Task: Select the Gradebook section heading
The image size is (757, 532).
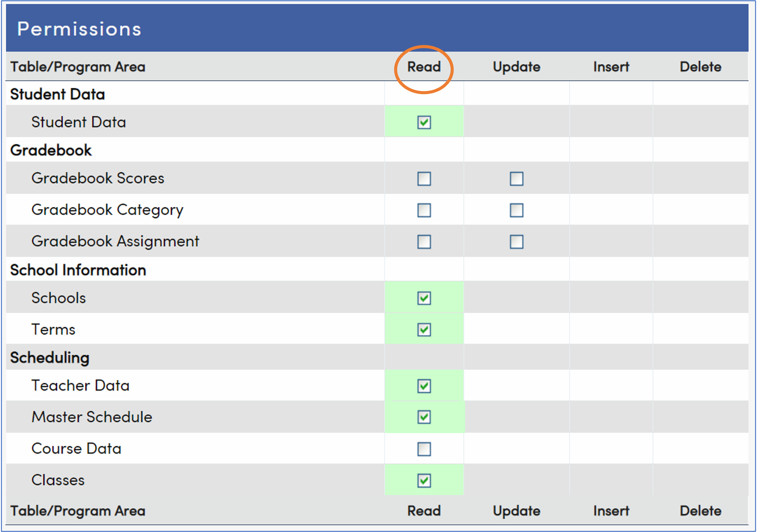Action: (51, 151)
